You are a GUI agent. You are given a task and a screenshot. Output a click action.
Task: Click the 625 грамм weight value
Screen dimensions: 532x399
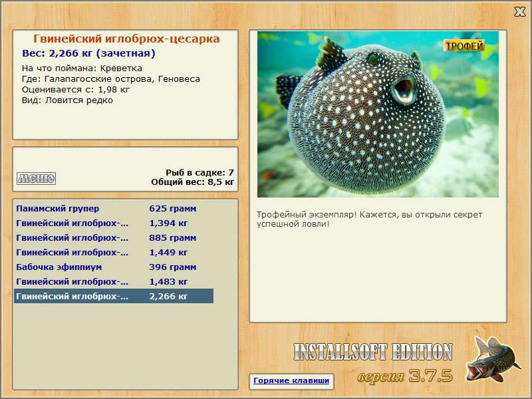pyautogui.click(x=173, y=209)
